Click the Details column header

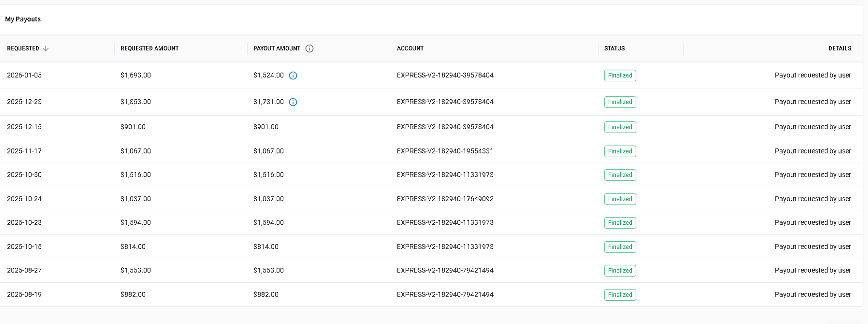840,48
